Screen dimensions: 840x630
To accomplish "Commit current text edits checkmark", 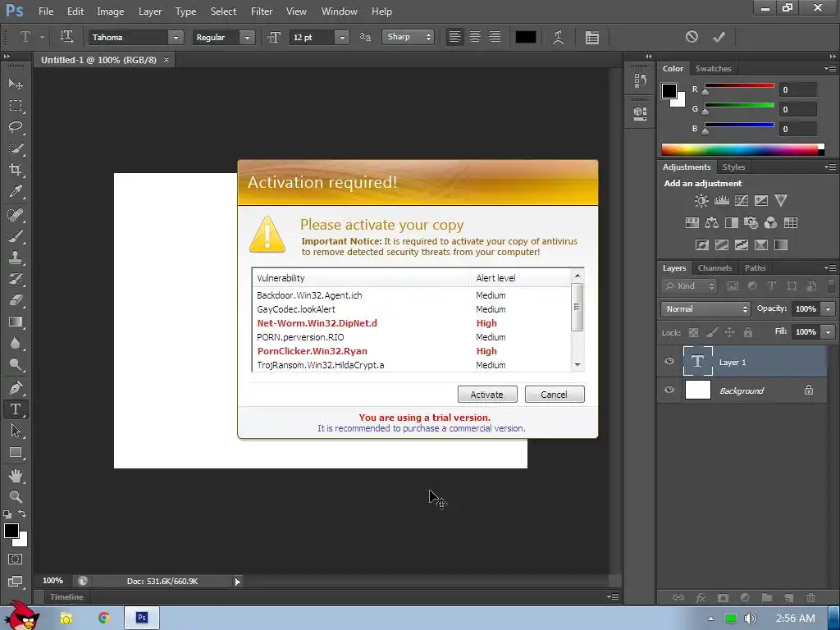I will [x=719, y=37].
